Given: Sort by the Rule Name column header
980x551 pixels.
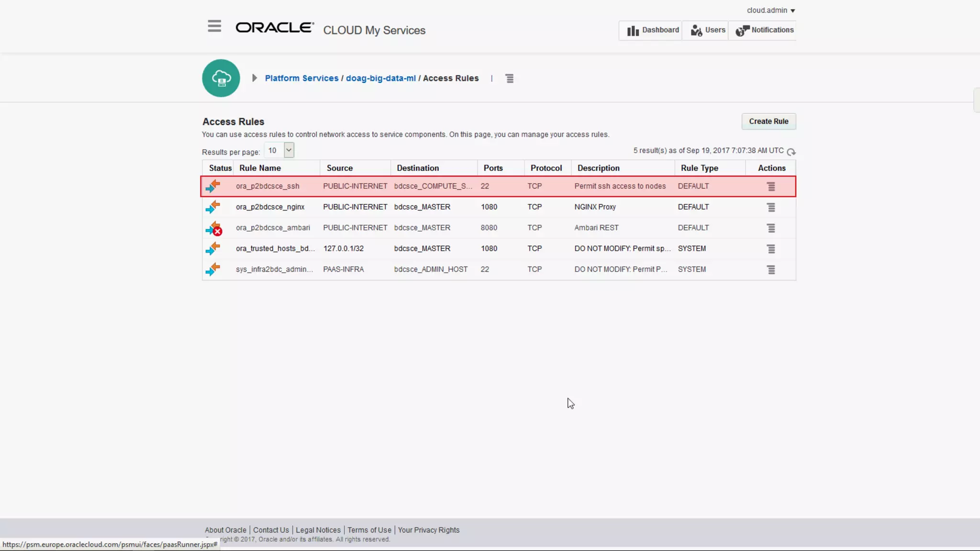Looking at the screenshot, I should (260, 168).
